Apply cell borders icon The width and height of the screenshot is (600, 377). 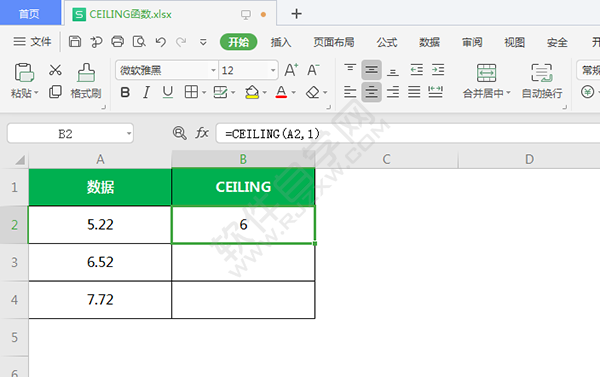point(191,92)
